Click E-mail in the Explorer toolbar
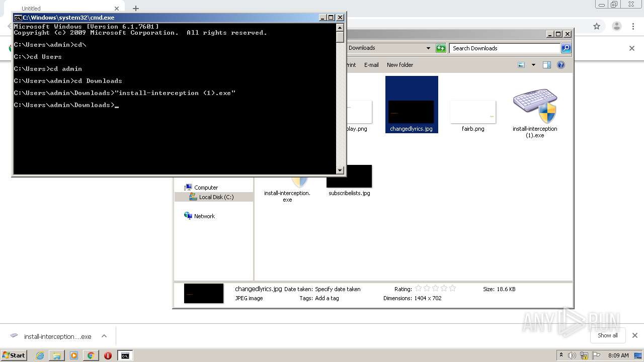 tap(371, 65)
